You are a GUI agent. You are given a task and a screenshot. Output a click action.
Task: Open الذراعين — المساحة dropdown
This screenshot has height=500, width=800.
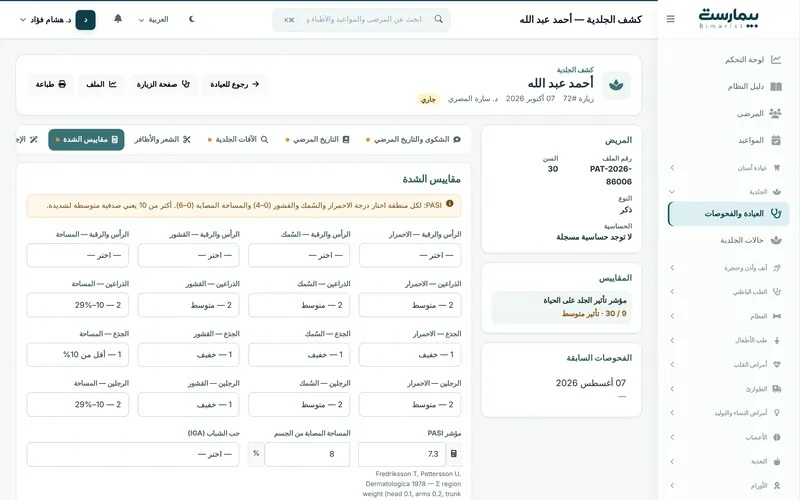coord(78,305)
